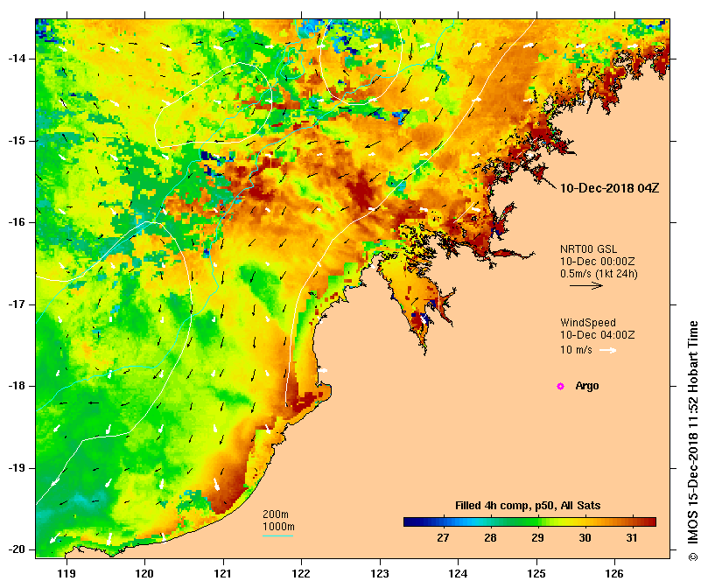Click the SST color scale bar

529,522
